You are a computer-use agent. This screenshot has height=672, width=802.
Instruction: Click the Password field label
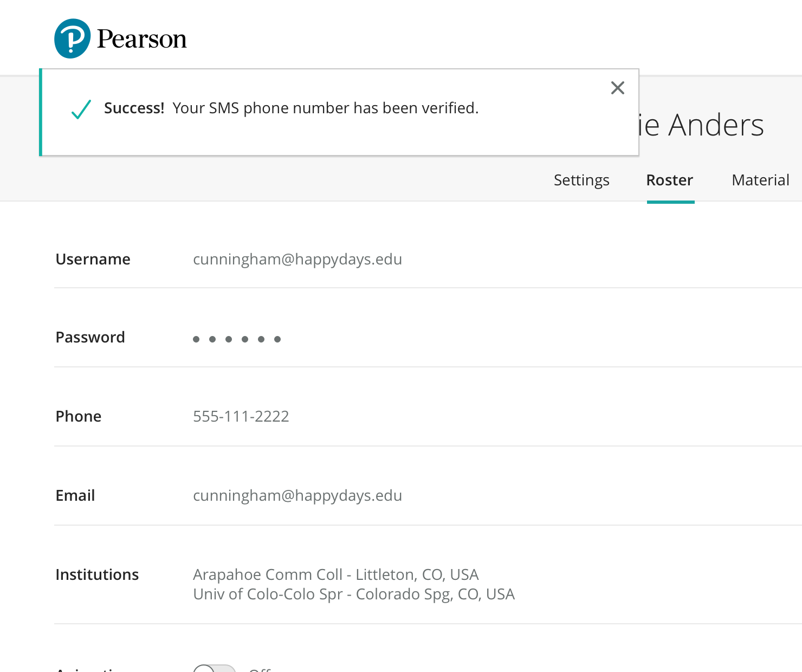[90, 337]
